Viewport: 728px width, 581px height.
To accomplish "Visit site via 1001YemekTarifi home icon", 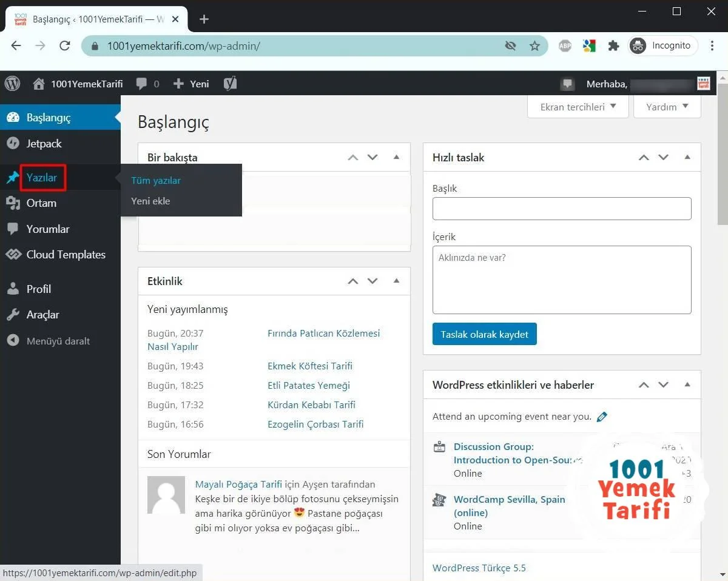I will 39,84.
